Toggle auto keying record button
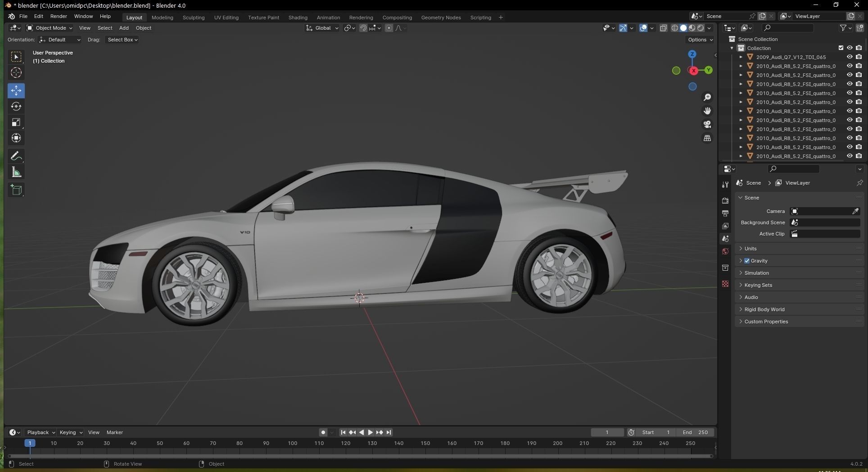This screenshot has width=868, height=472. (323, 432)
